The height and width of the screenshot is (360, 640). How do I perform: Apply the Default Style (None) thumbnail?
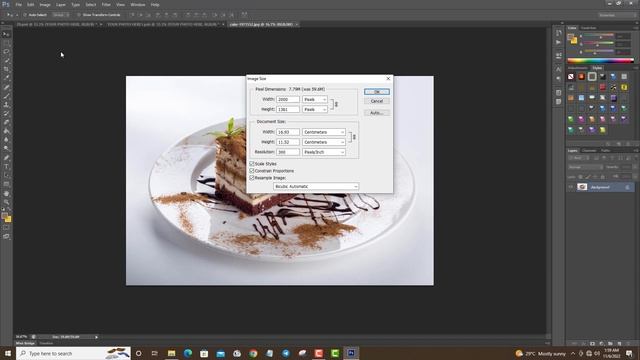pos(571,76)
